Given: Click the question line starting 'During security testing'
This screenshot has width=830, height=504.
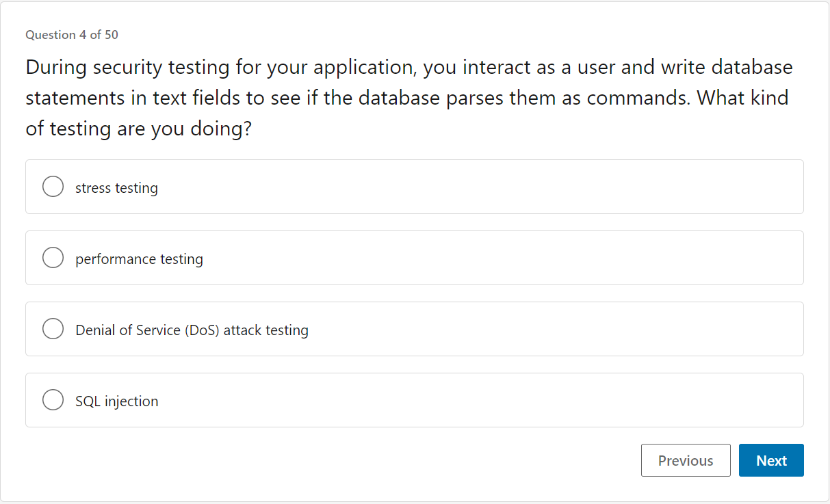Looking at the screenshot, I should coord(408,68).
